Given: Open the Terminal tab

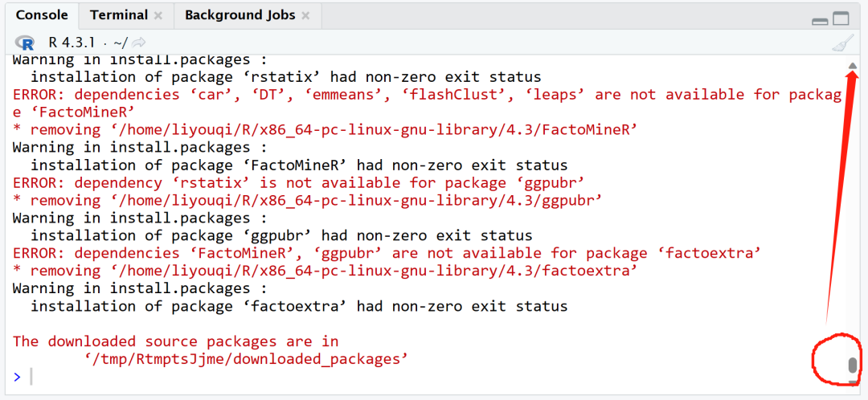Looking at the screenshot, I should pyautogui.click(x=119, y=15).
